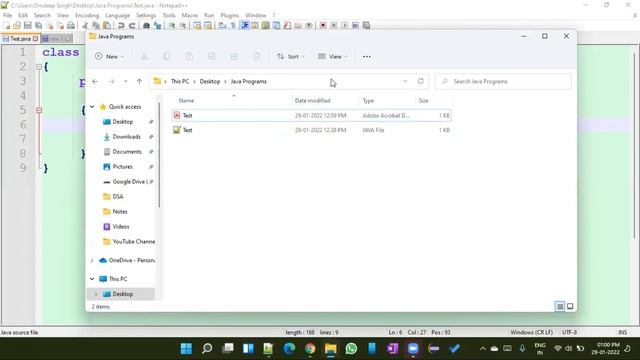Toggle Word Wrap in Notepad++ toolbar
This screenshot has height=360, width=640.
click(x=222, y=25)
